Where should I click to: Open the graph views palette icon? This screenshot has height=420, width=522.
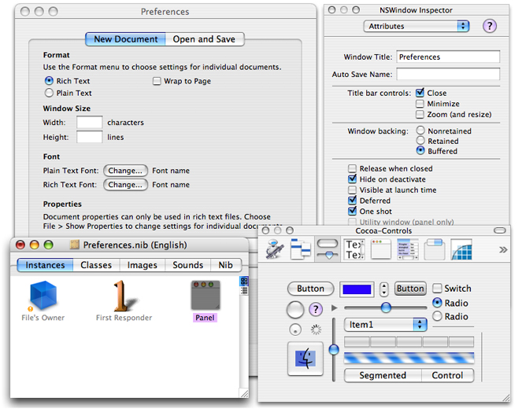point(461,249)
